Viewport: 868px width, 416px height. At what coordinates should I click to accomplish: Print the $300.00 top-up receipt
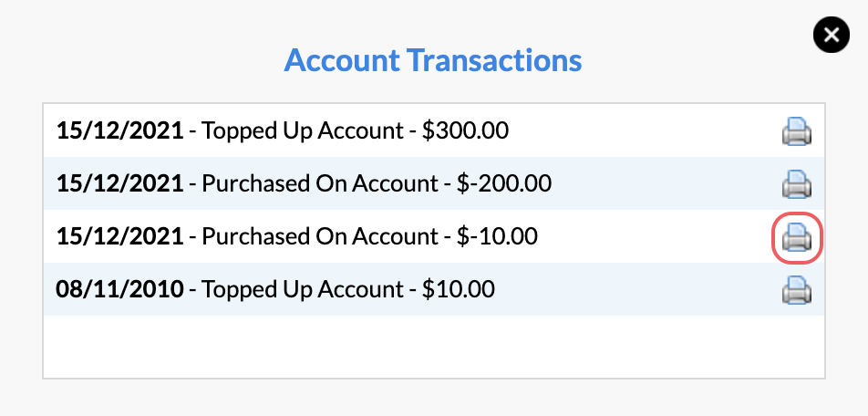[797, 132]
